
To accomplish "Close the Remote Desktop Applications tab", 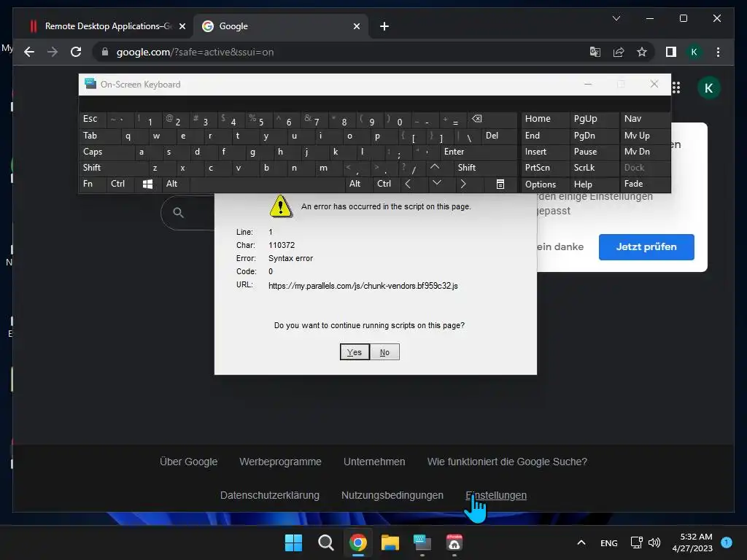I will 182,26.
